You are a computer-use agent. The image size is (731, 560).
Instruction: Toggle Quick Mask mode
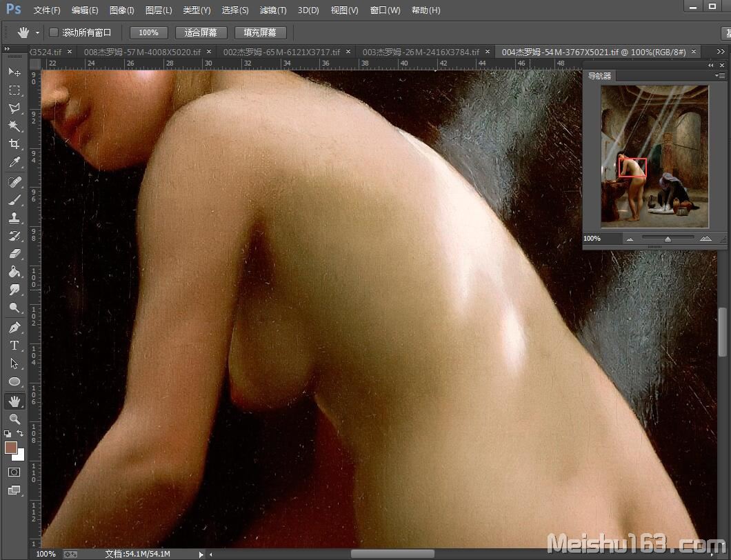pos(14,472)
